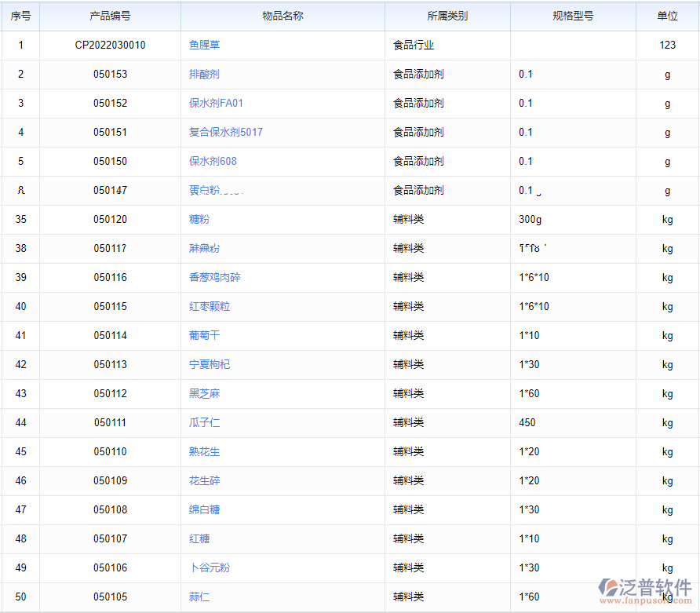Open the 宁夏枸杞 item details

point(208,364)
